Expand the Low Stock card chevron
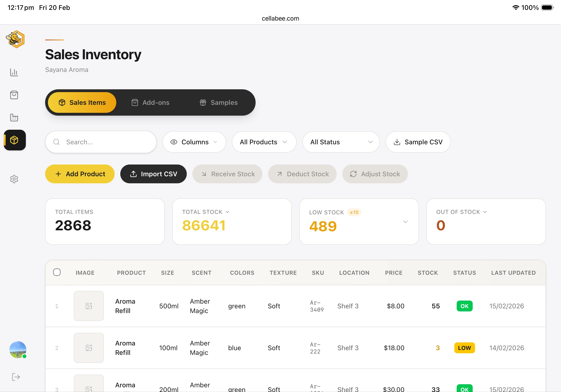Screen dimensions: 561x392 pyautogui.click(x=405, y=222)
